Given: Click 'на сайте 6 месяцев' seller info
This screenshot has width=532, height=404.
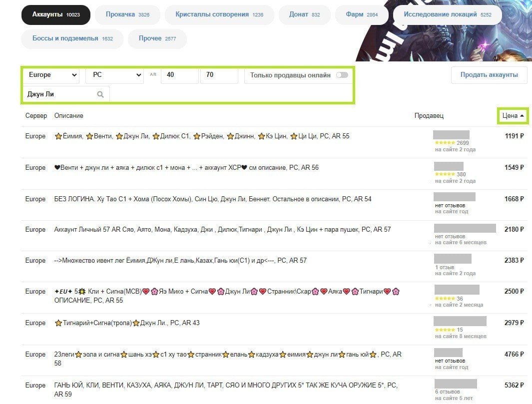Looking at the screenshot, I should pos(461,242).
